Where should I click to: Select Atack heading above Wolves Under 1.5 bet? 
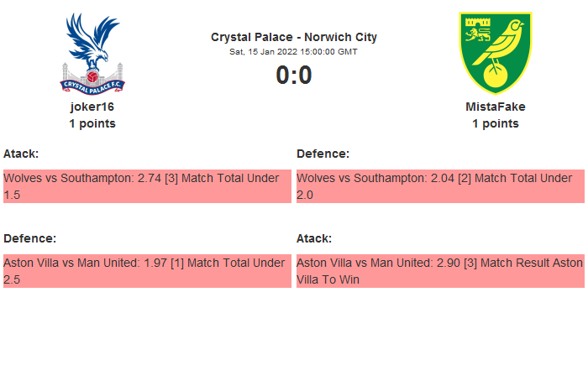(21, 154)
